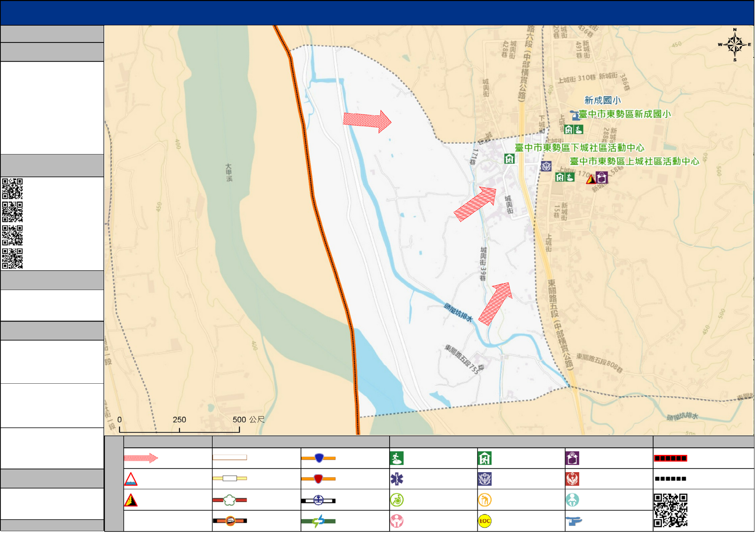Screen dimensions: 756x533
Task: Click northern red evacuation arrow pointing east
Action: [368, 122]
